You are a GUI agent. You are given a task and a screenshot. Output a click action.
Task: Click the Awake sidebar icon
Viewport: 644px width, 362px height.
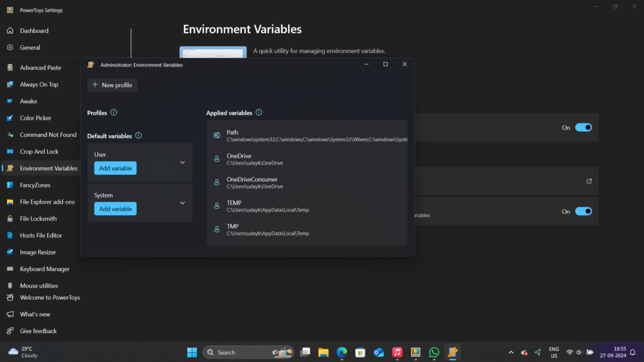coord(10,101)
